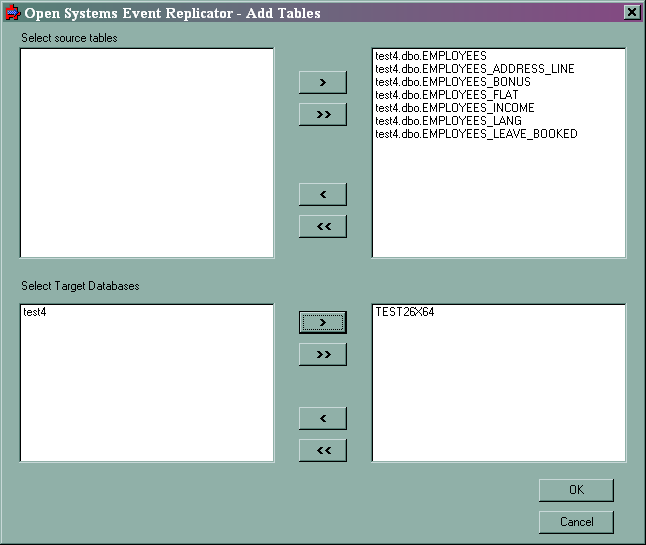
Task: Click the source tables remove-all '<<' button
Action: pos(323,227)
